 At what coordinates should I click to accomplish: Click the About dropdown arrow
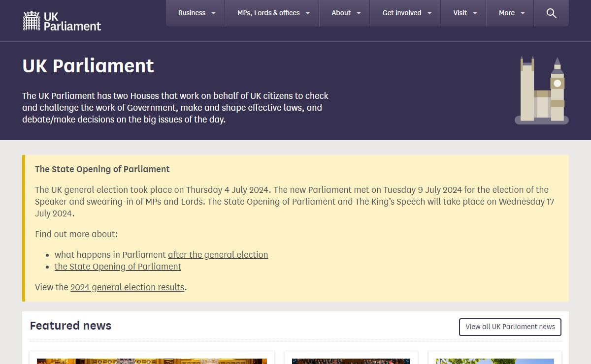pyautogui.click(x=359, y=13)
